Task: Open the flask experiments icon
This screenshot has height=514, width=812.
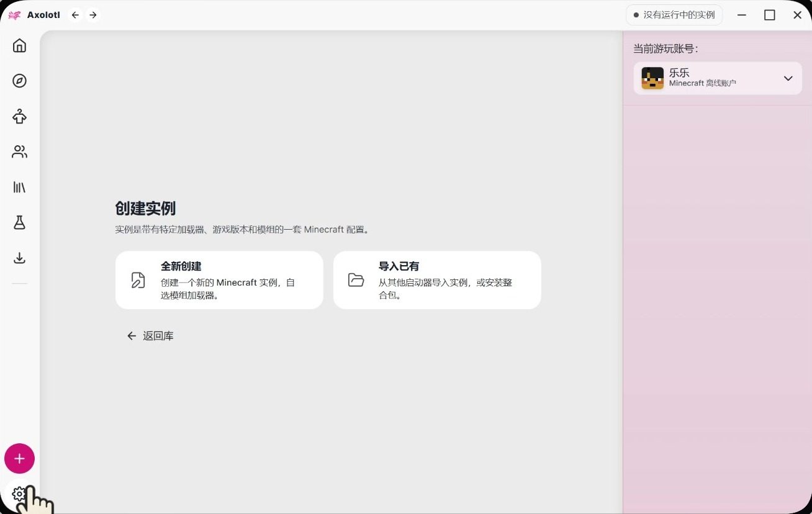Action: click(19, 222)
